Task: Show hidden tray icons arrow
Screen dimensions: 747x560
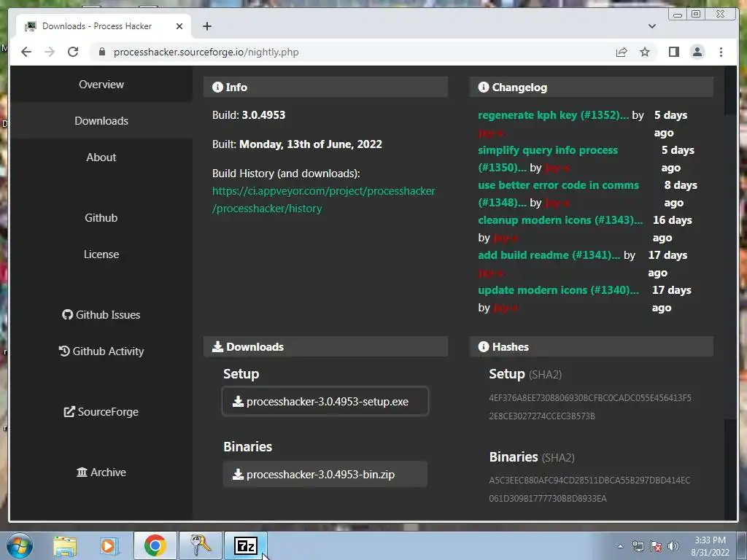Action: pos(620,546)
